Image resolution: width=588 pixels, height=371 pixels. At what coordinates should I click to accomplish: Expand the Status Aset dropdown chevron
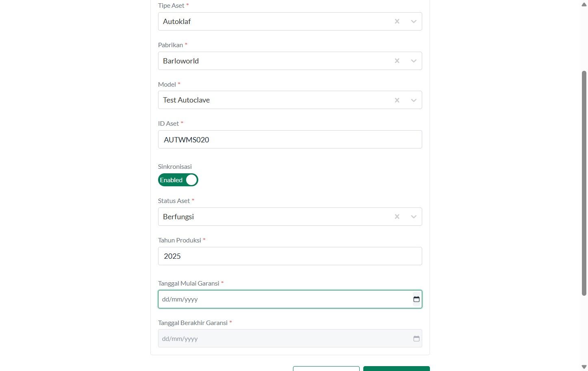(414, 217)
